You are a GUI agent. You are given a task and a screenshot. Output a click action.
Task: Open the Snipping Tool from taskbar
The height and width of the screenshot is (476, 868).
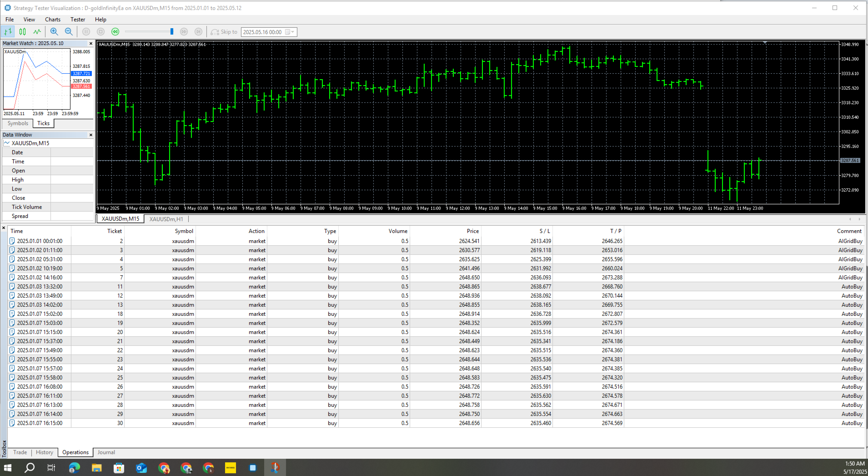click(x=275, y=468)
